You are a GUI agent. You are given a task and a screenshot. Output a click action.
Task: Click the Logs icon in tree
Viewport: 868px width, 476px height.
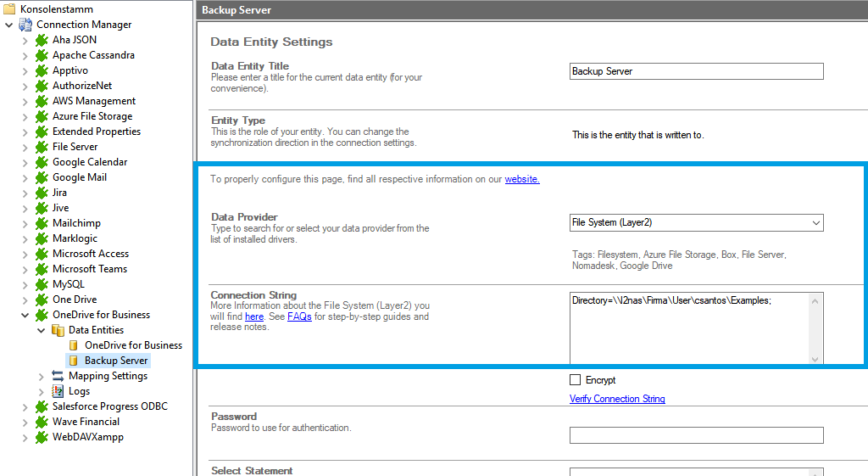click(x=58, y=391)
